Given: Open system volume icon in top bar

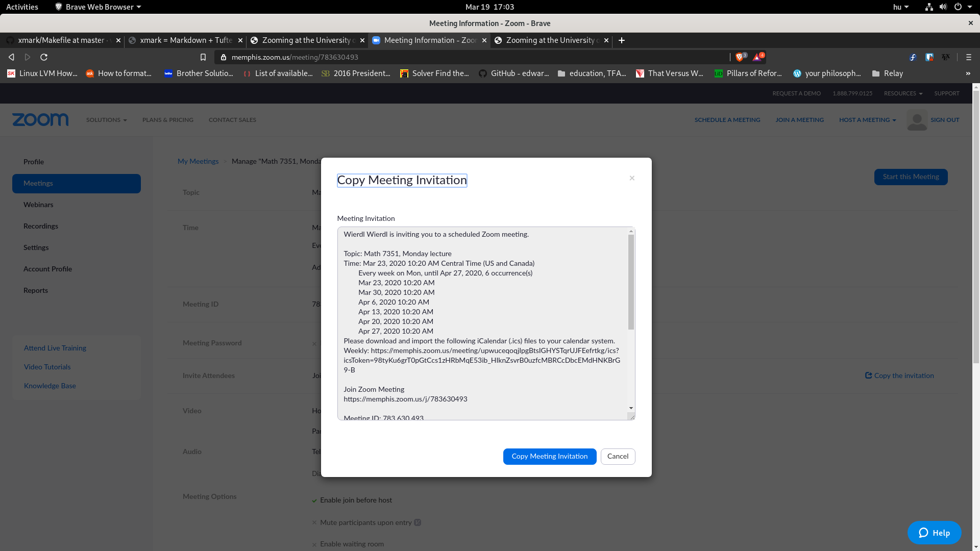Looking at the screenshot, I should pyautogui.click(x=943, y=7).
